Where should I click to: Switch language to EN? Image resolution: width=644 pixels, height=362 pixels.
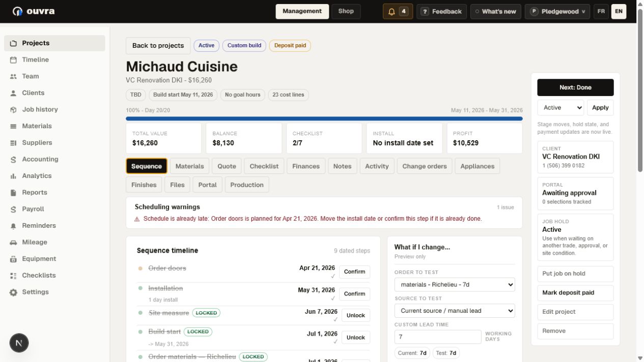coord(619,11)
